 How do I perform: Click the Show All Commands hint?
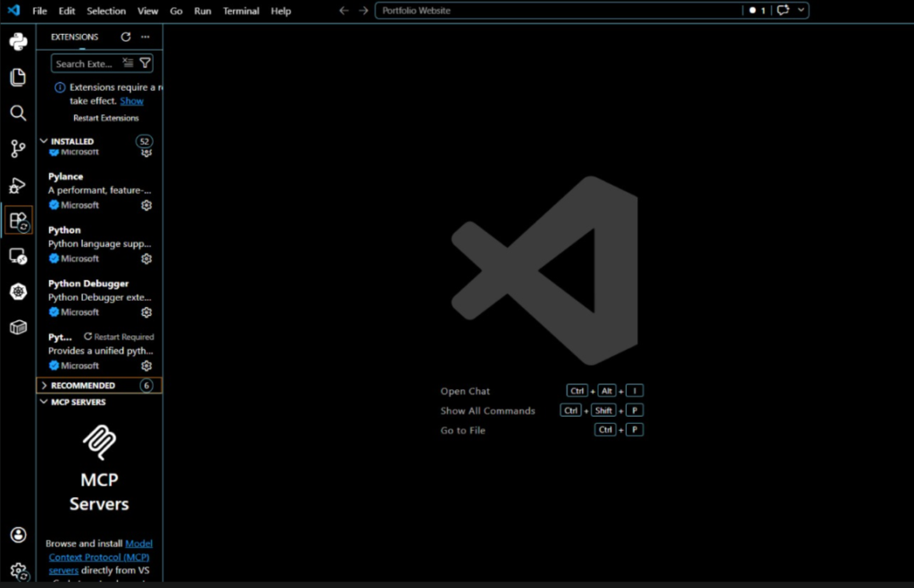click(488, 410)
